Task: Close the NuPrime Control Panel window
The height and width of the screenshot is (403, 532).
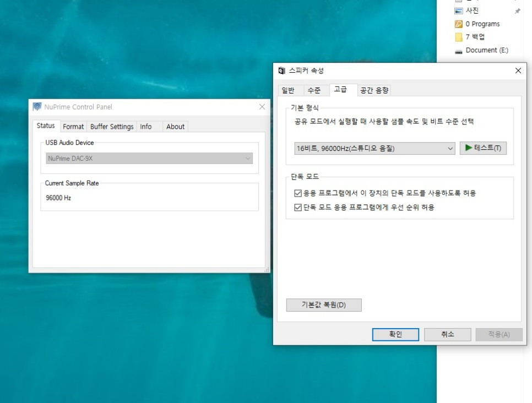Action: (x=262, y=107)
